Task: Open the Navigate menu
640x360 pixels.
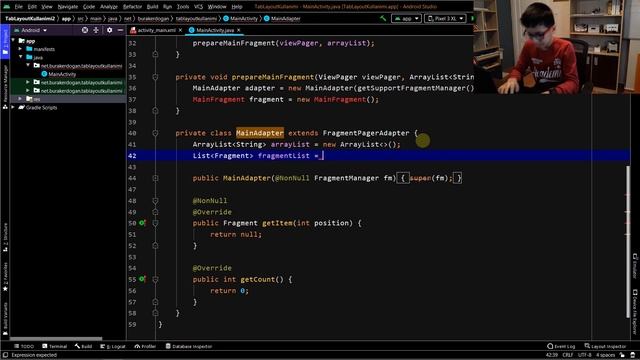Action: click(x=67, y=7)
